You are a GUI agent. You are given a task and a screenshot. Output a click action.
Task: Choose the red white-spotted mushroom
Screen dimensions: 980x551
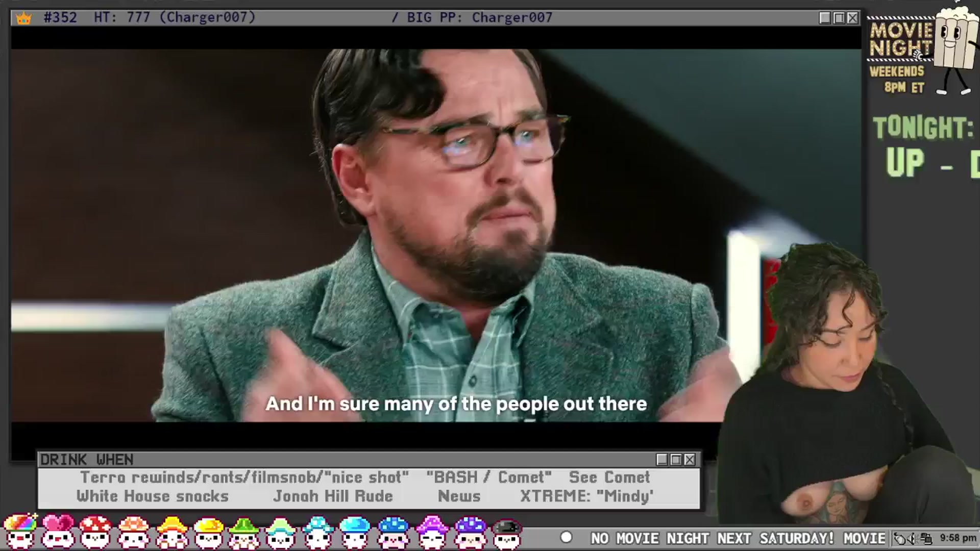pyautogui.click(x=95, y=531)
